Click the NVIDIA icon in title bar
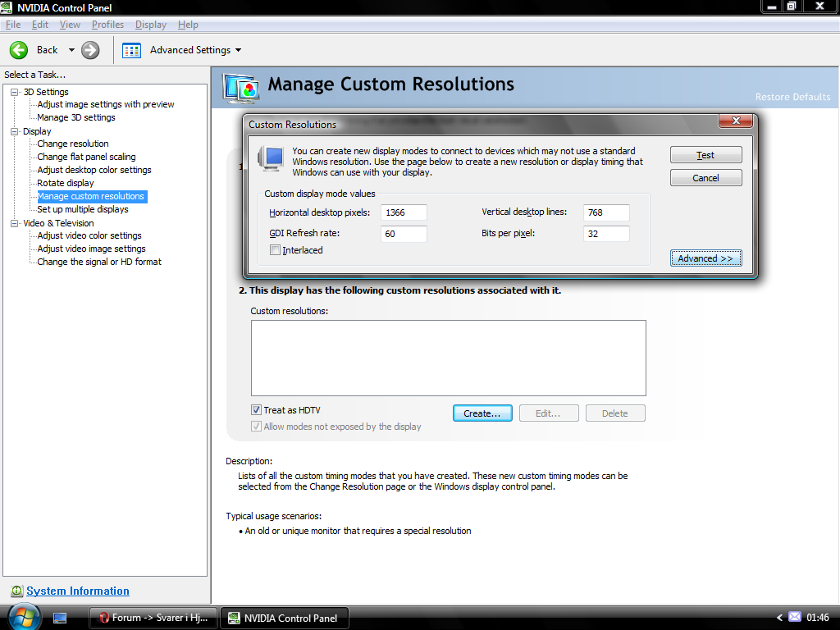Image resolution: width=840 pixels, height=630 pixels. click(x=7, y=7)
